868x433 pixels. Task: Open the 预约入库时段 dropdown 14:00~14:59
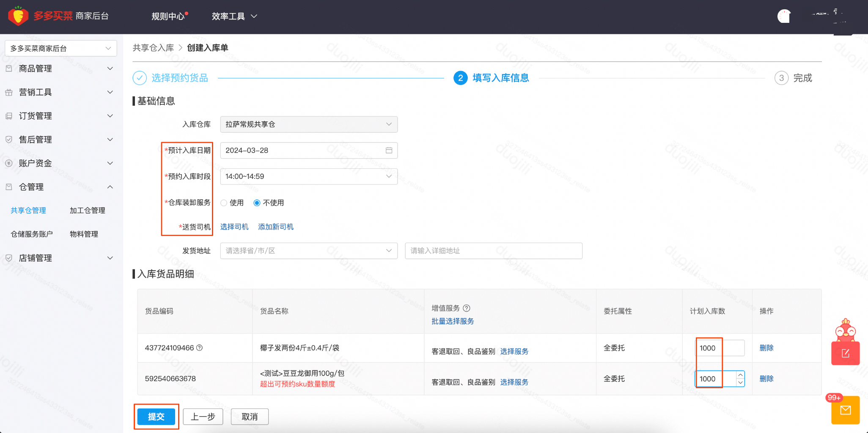click(x=309, y=176)
